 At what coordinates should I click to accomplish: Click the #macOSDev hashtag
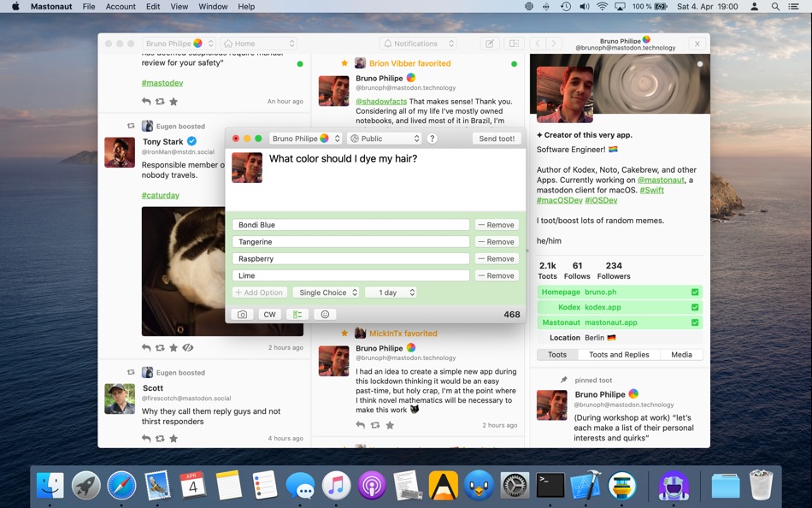coord(559,200)
